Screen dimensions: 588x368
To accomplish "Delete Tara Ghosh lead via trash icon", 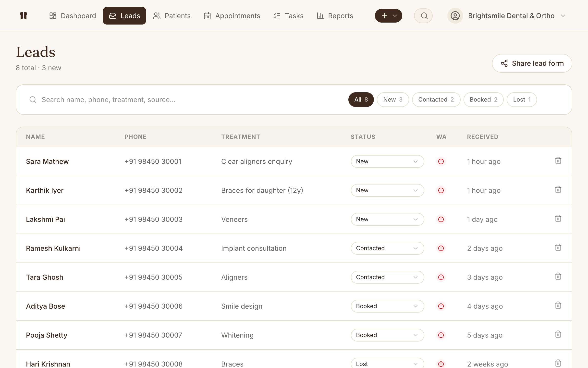I will point(558,276).
